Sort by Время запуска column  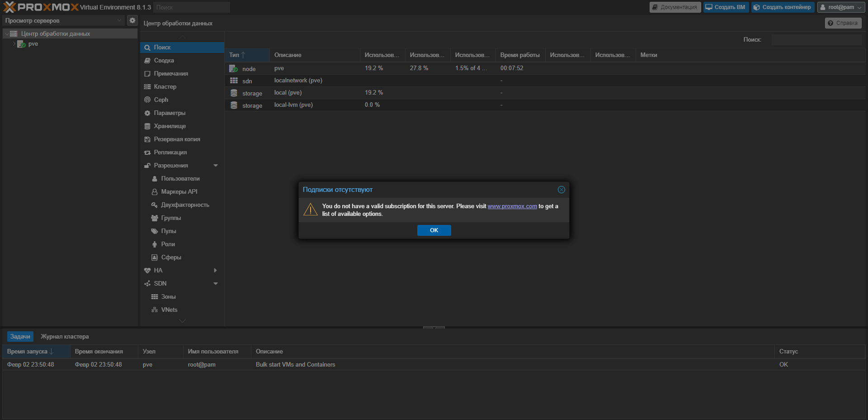coord(36,352)
